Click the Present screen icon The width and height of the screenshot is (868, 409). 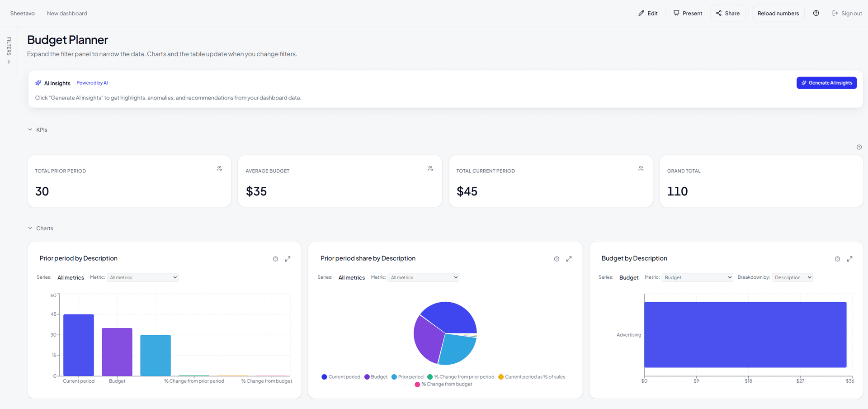[x=675, y=13]
